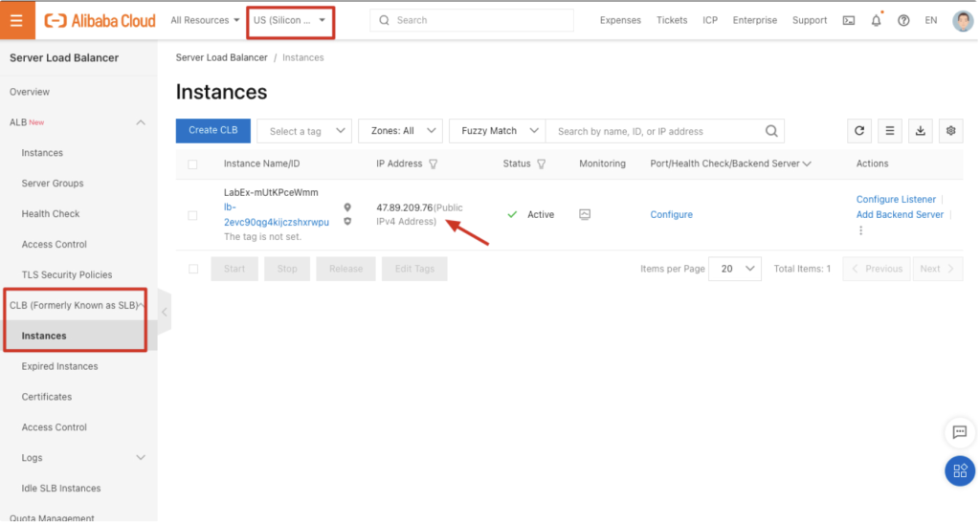Switch language via EN
The height and width of the screenshot is (523, 980).
click(x=930, y=21)
